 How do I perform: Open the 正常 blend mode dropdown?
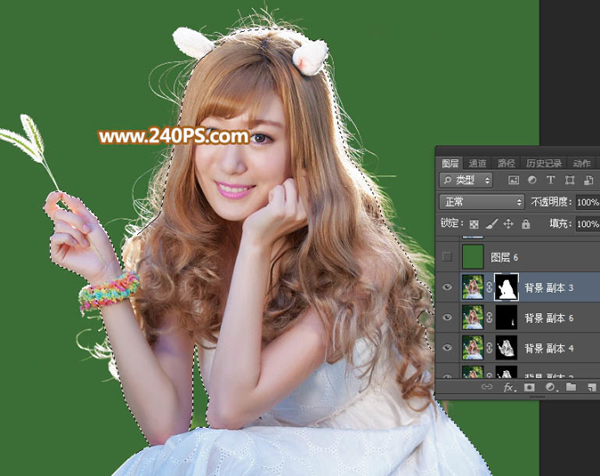point(482,202)
